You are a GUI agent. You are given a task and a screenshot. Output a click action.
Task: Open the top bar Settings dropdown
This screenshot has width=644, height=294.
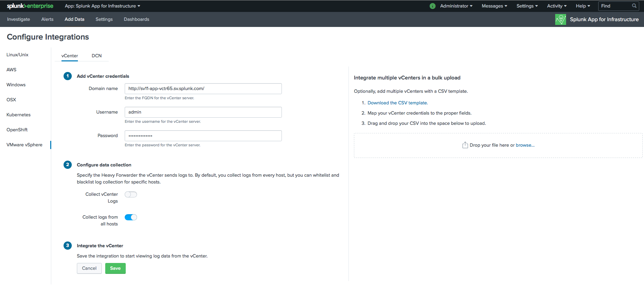[x=527, y=6]
